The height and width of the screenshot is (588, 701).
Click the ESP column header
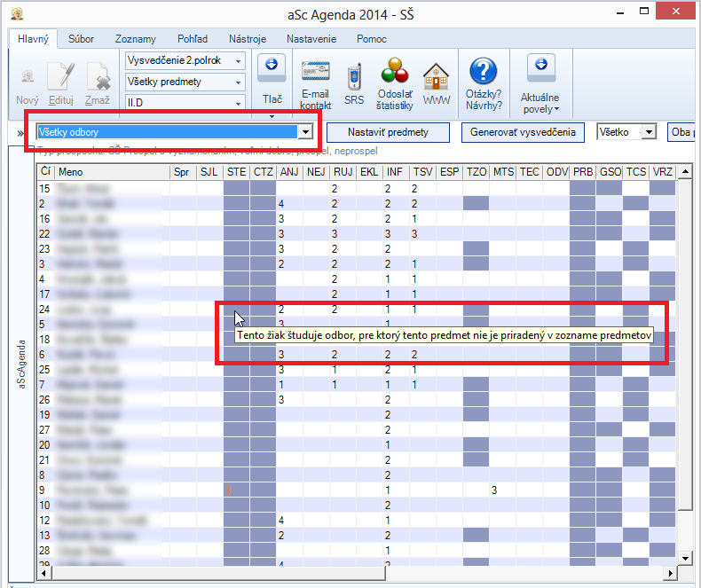[x=449, y=172]
